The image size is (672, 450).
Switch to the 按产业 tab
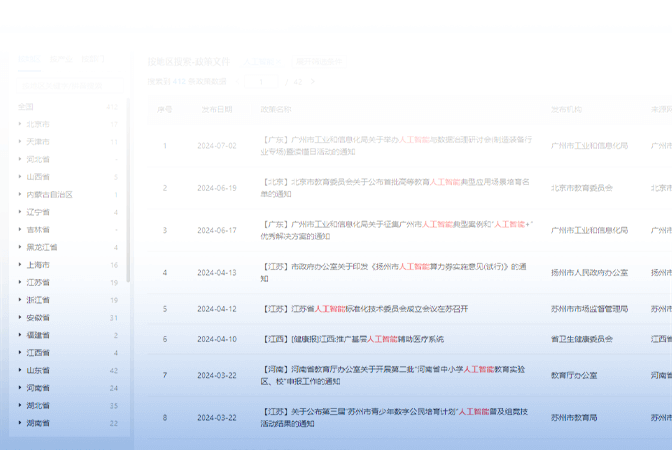pos(60,60)
